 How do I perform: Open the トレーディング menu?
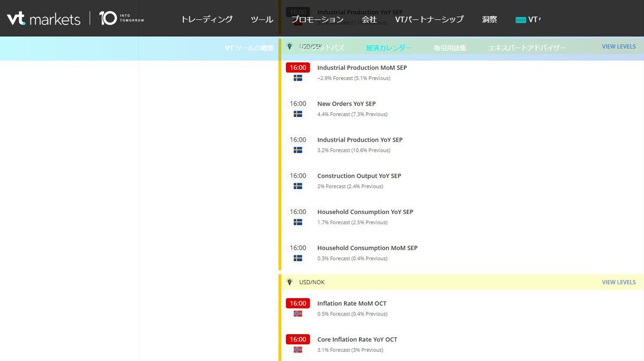tap(207, 19)
